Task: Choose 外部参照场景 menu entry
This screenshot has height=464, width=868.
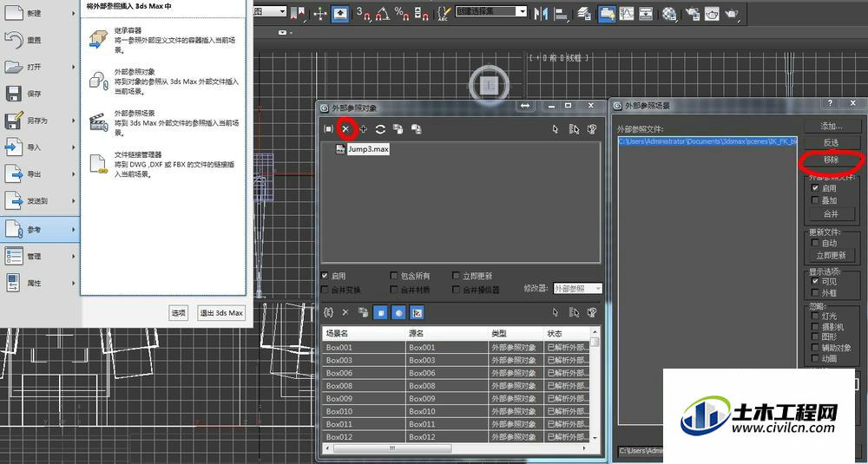Action: [163, 123]
